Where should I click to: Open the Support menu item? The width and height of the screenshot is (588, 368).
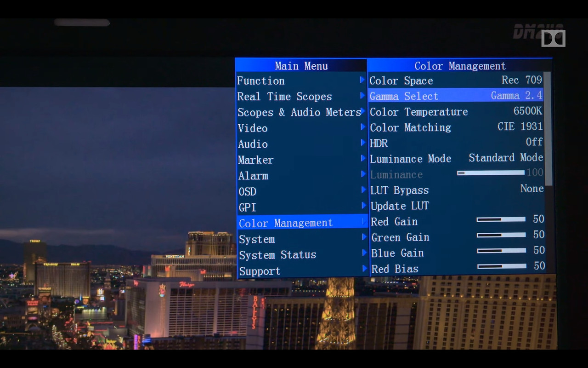click(302, 271)
